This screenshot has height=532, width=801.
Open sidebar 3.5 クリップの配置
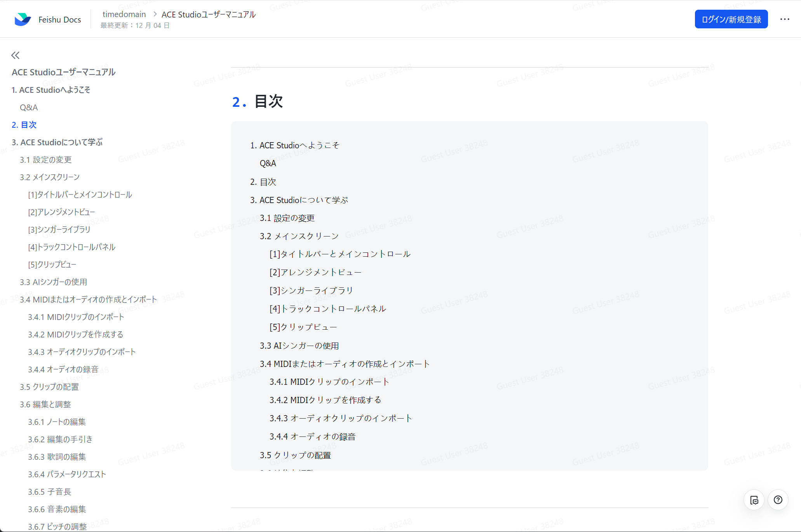pyautogui.click(x=49, y=387)
